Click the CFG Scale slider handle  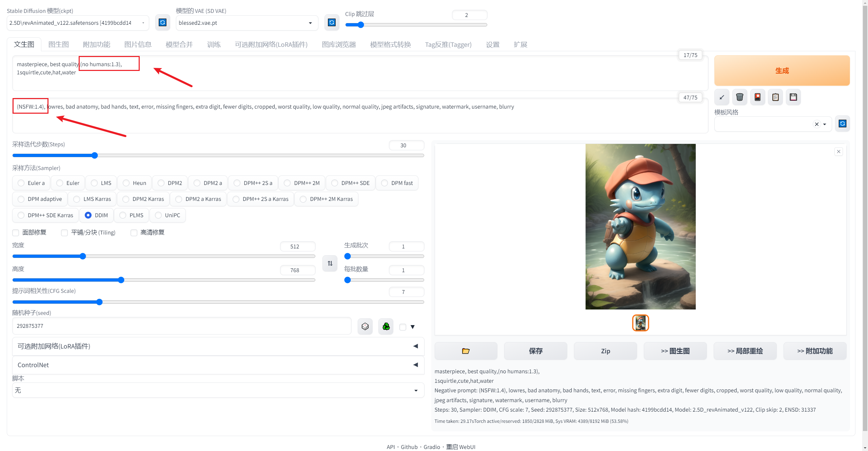(99, 302)
